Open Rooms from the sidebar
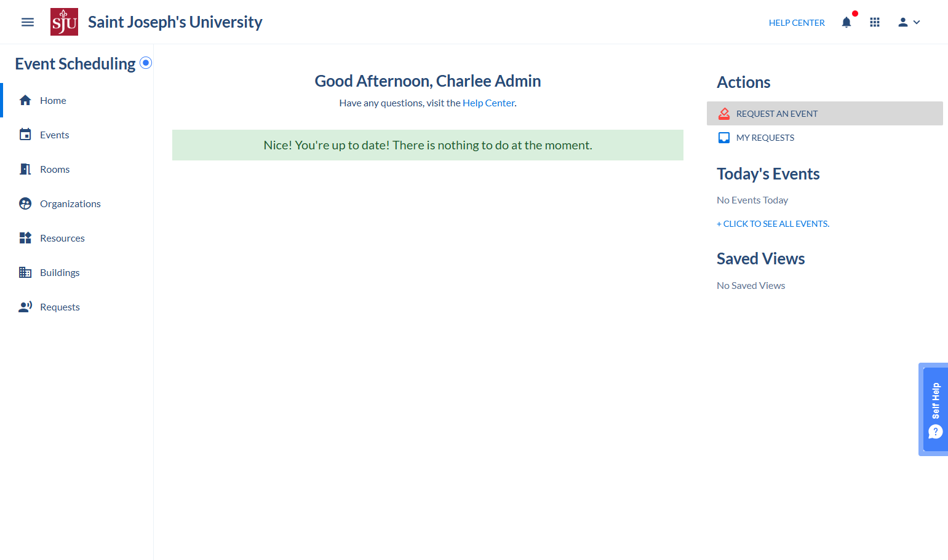The width and height of the screenshot is (948, 560). [77, 169]
